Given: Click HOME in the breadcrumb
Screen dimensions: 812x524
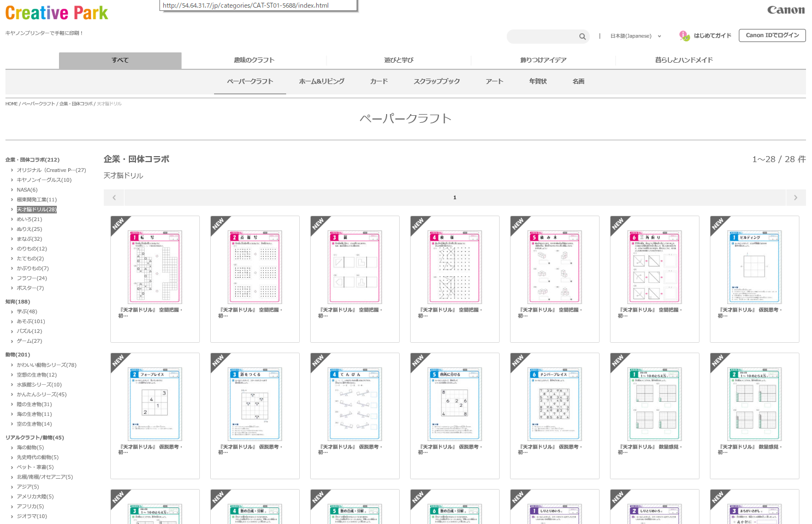Looking at the screenshot, I should 11,104.
